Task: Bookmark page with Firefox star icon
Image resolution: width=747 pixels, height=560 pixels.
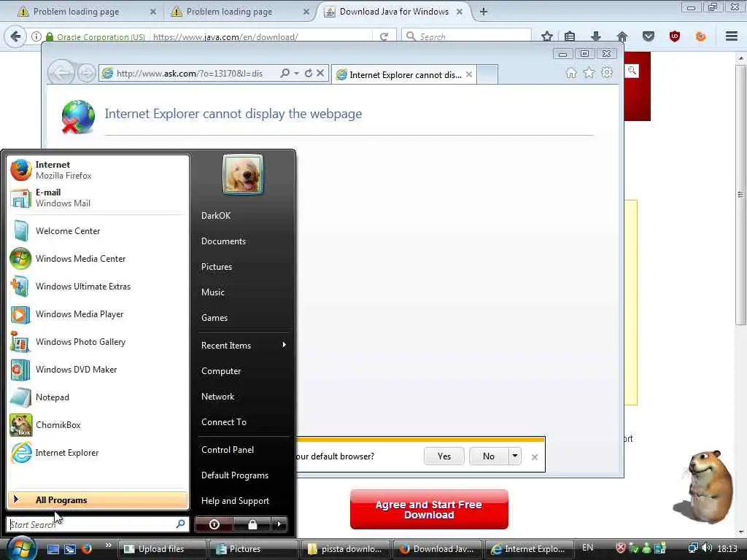Action: (x=547, y=36)
